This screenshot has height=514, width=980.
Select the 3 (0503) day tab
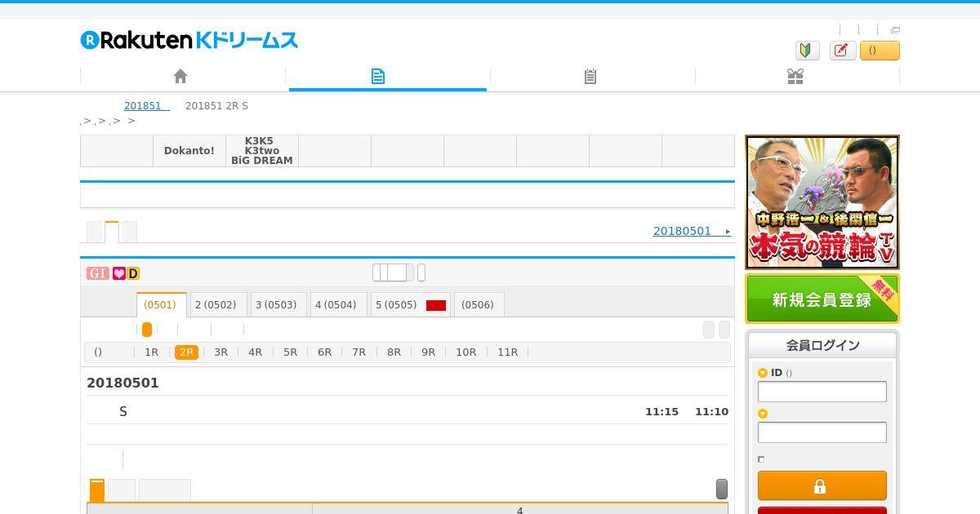tap(278, 304)
